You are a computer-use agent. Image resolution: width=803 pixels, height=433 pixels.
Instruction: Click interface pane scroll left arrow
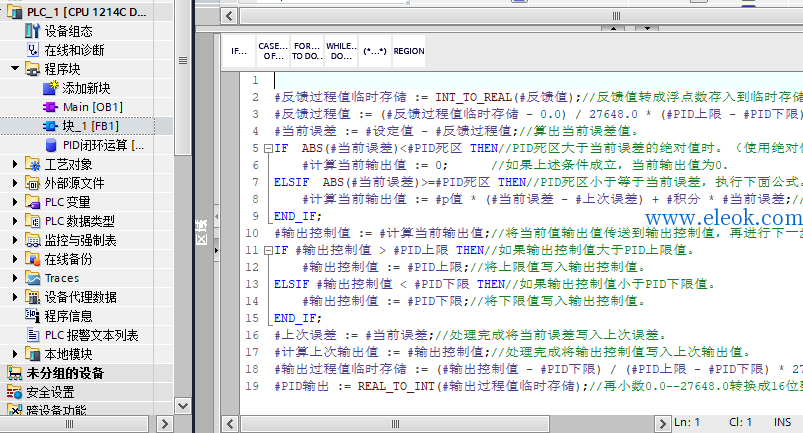pyautogui.click(x=229, y=16)
